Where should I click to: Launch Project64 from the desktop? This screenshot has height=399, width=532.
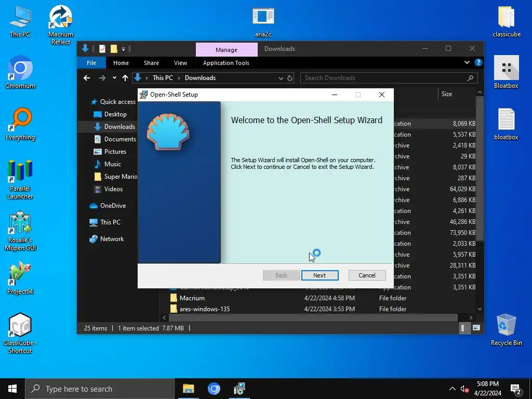point(20,278)
